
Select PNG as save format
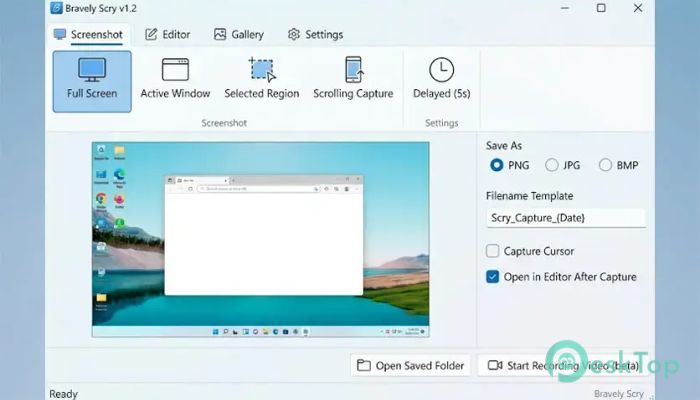coord(509,165)
